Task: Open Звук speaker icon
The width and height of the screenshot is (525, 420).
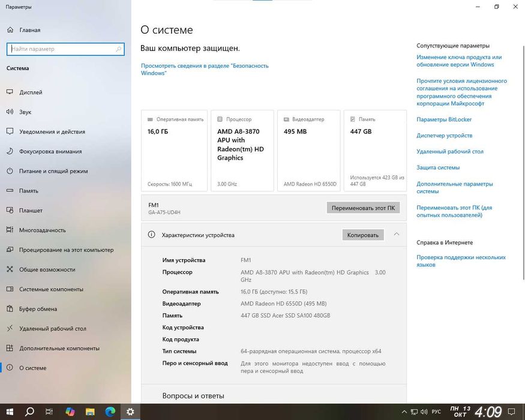Action: 10,112
